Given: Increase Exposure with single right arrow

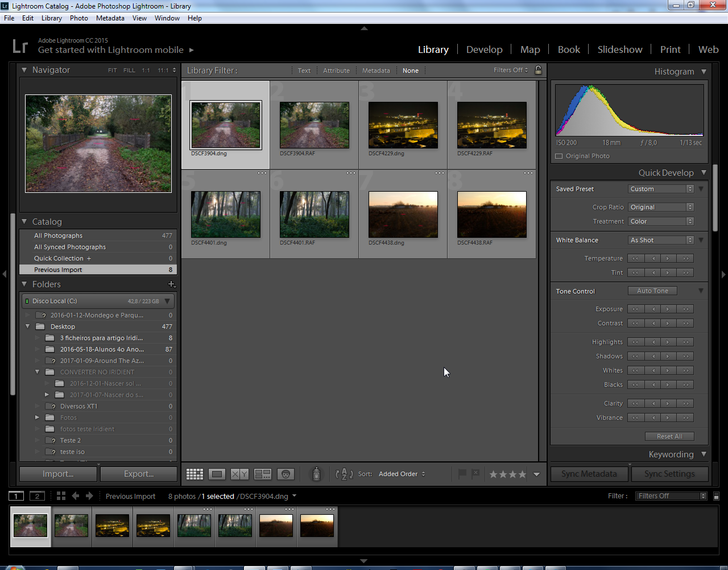Looking at the screenshot, I should (668, 309).
